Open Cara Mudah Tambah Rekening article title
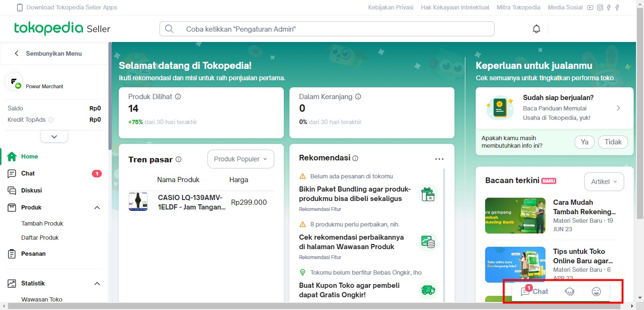This screenshot has height=310, width=644. coord(585,207)
